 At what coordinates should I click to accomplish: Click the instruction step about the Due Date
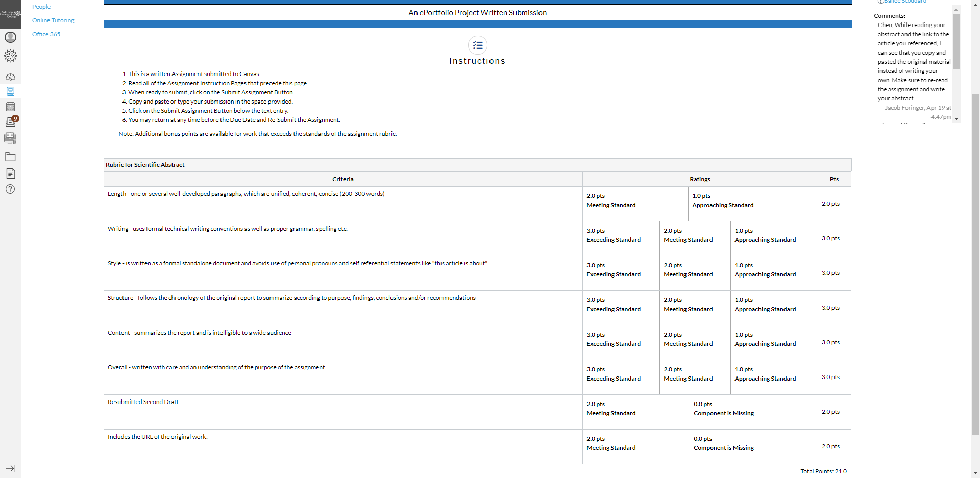233,120
